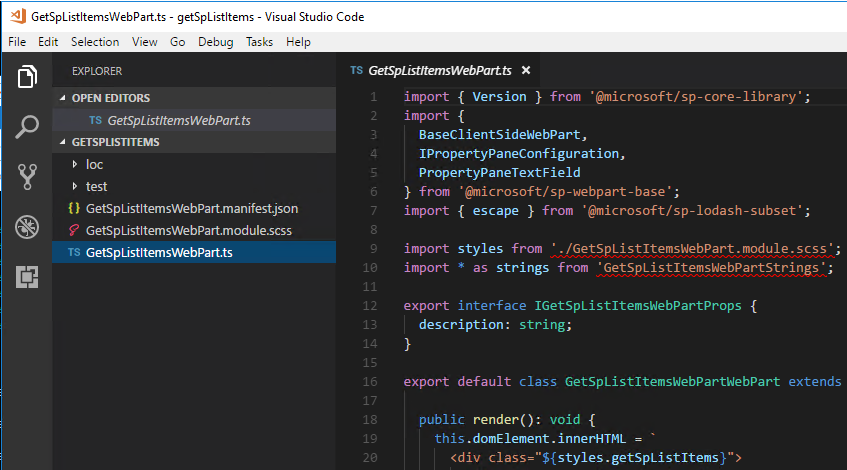Open the View menu
Screen dimensions: 847x470
pyautogui.click(x=144, y=42)
